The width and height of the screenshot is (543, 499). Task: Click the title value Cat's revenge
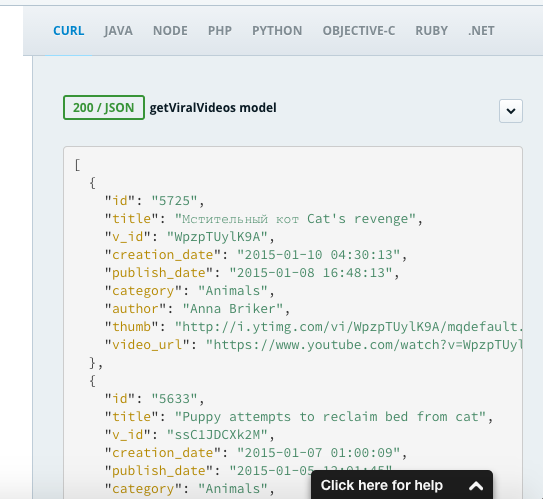coord(295,219)
